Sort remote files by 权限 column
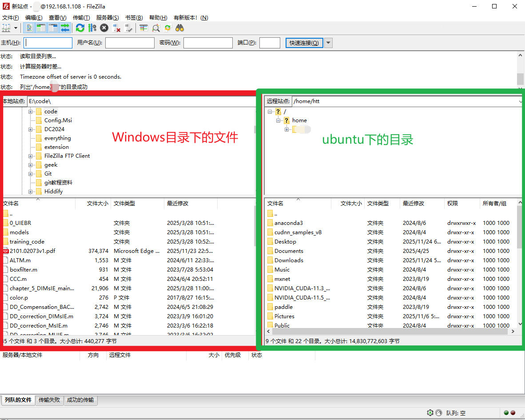 click(462, 204)
